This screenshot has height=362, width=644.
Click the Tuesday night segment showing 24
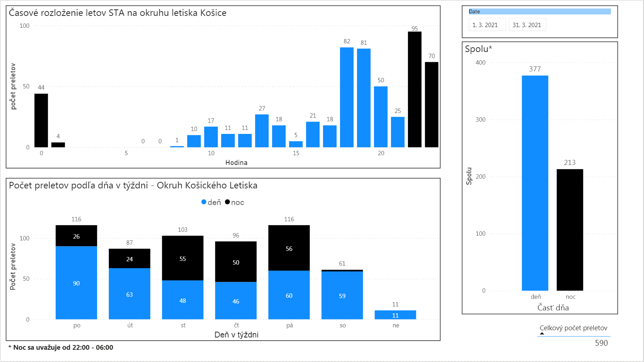[129, 258]
